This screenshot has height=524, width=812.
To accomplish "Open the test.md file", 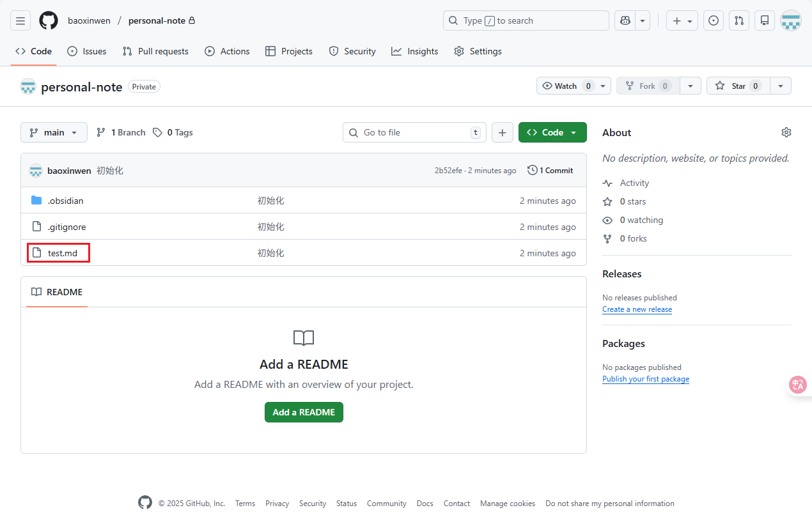I will (x=63, y=253).
